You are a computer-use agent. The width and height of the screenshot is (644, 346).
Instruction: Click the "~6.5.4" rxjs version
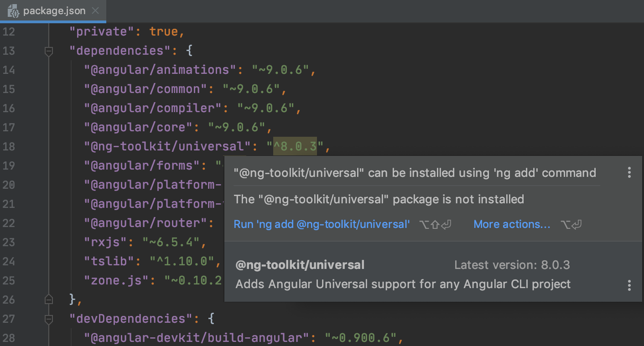coord(171,242)
